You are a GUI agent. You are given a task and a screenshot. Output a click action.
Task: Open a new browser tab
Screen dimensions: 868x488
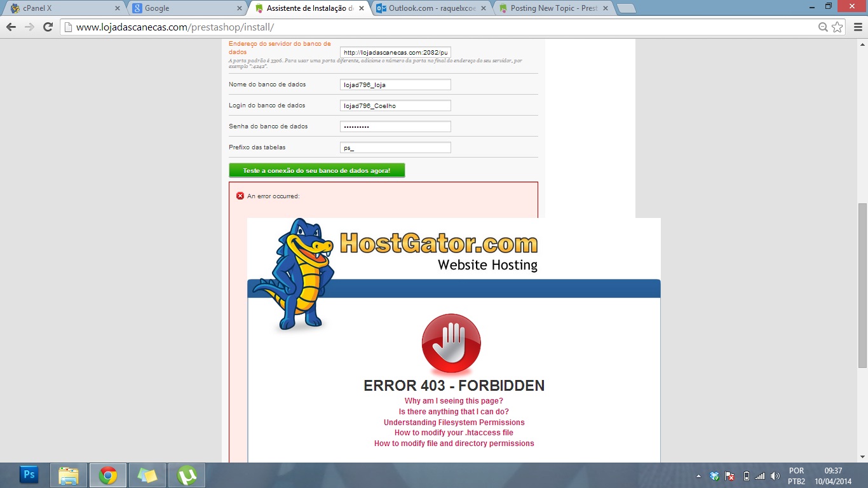(626, 8)
